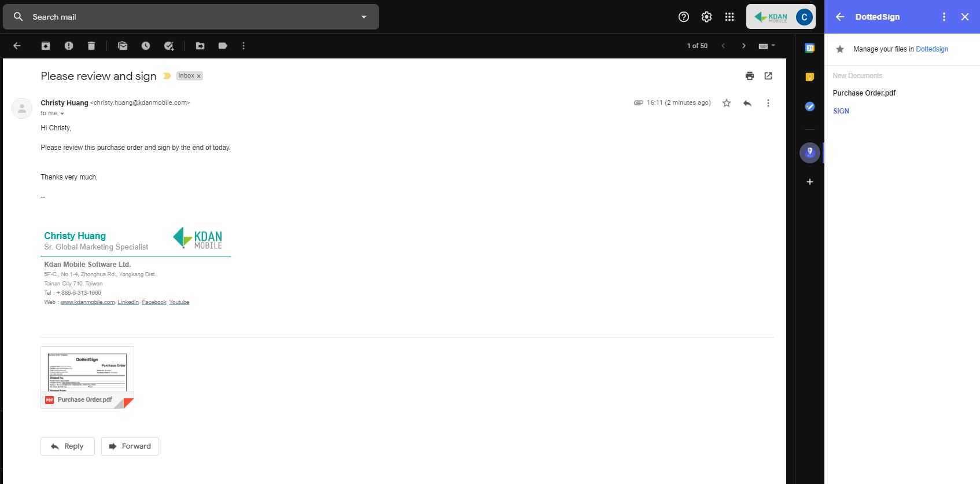Open Google Calendar side panel

click(810, 48)
